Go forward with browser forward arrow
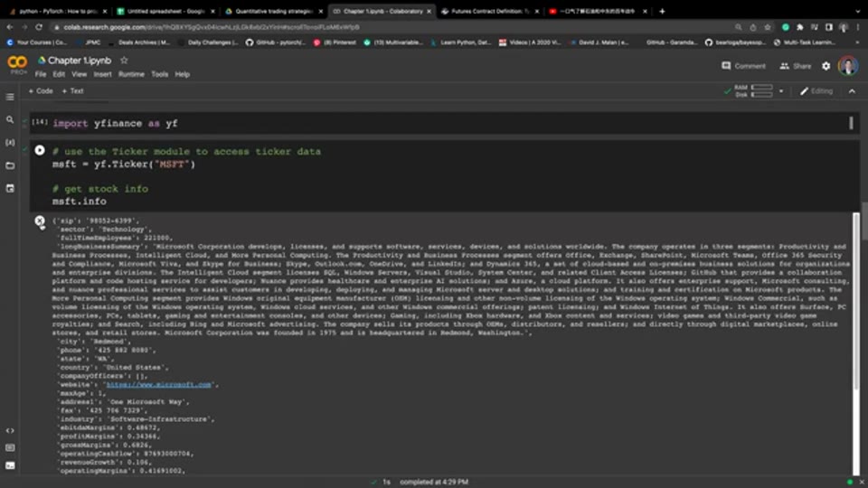The width and height of the screenshot is (868, 488). [x=24, y=26]
